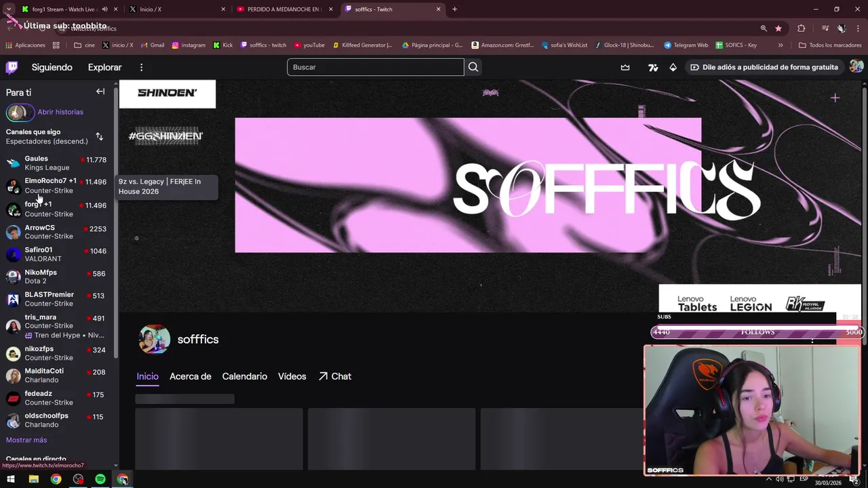Open the Twitch home logo
Image resolution: width=868 pixels, height=488 pixels.
[x=12, y=67]
